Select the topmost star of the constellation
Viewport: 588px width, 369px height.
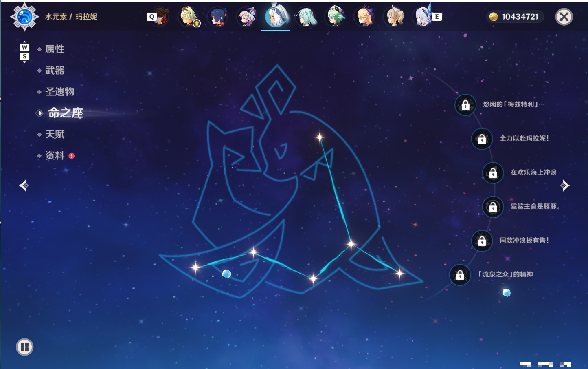pyautogui.click(x=320, y=137)
